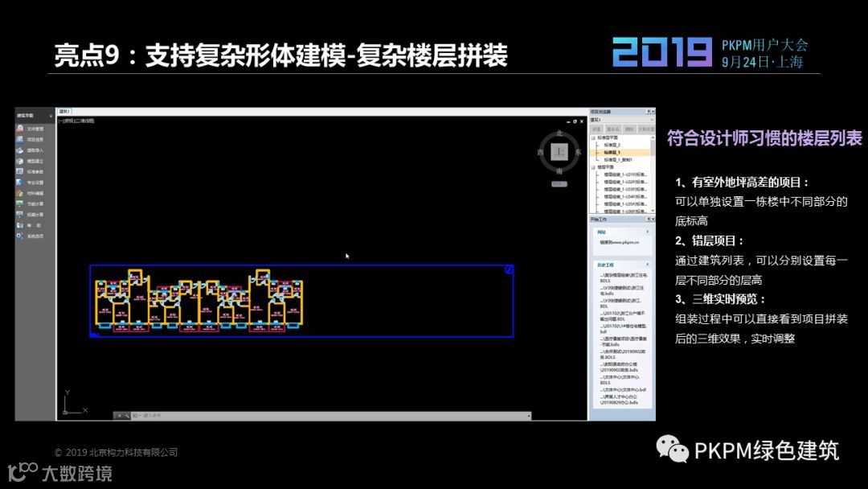Select 楼层组装_1-L01F tree row
The height and width of the screenshot is (489, 868).
[x=625, y=175]
